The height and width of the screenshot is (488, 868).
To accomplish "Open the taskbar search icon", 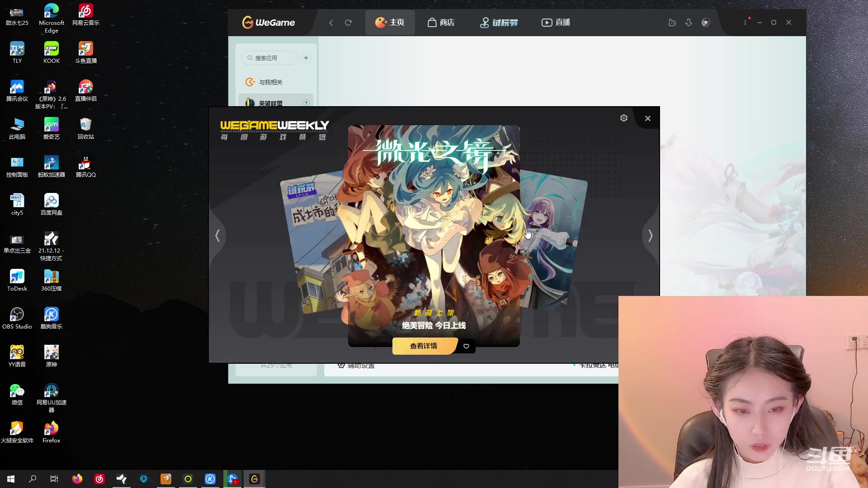I will point(33,479).
